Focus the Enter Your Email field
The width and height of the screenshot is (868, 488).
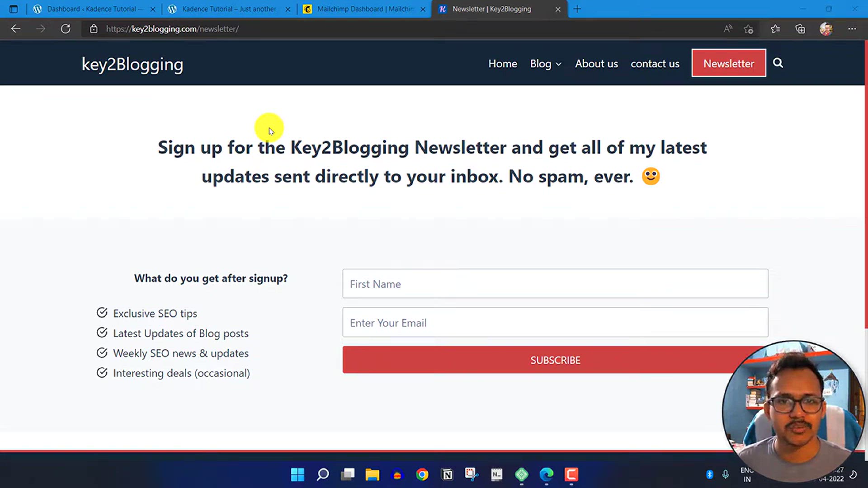coord(555,323)
